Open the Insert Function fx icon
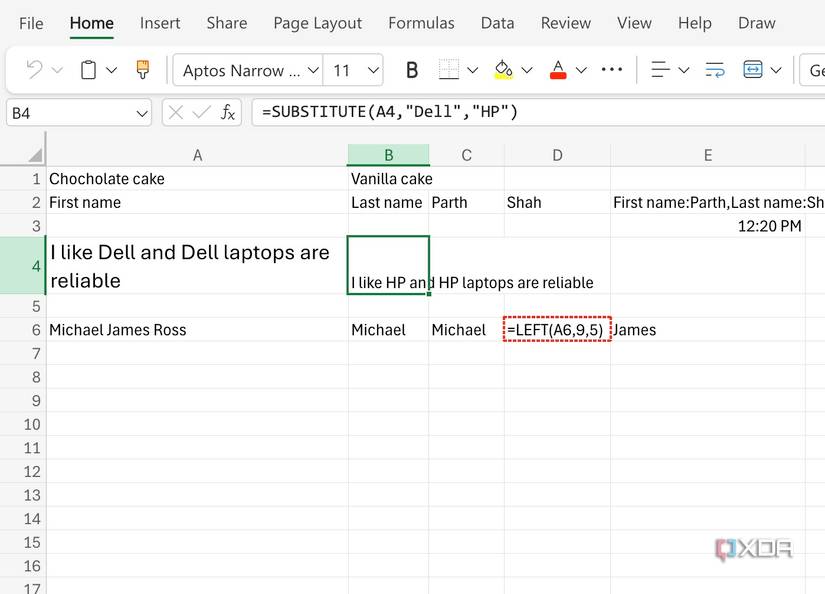825x594 pixels. coord(229,111)
